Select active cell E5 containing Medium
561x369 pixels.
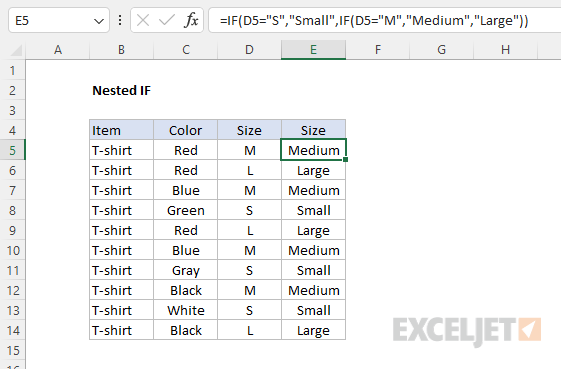pyautogui.click(x=313, y=150)
